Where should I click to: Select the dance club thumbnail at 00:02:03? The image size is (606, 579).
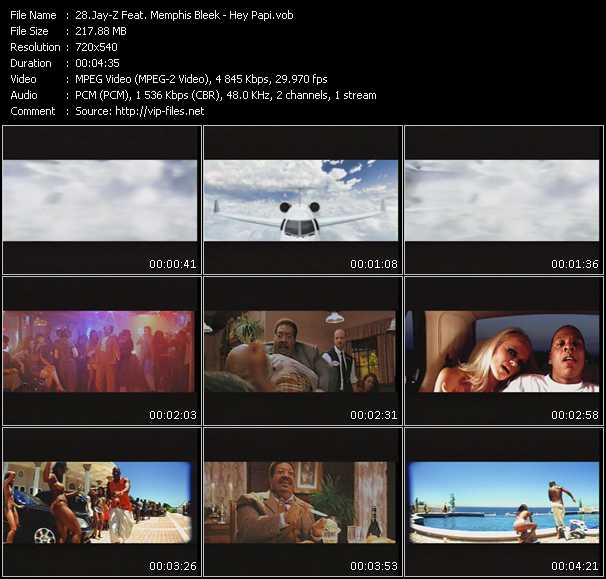(x=102, y=351)
